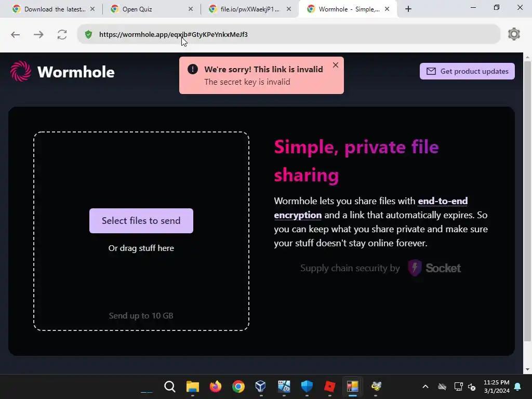The image size is (532, 399).
Task: Click the network tray icon
Action: click(458, 387)
